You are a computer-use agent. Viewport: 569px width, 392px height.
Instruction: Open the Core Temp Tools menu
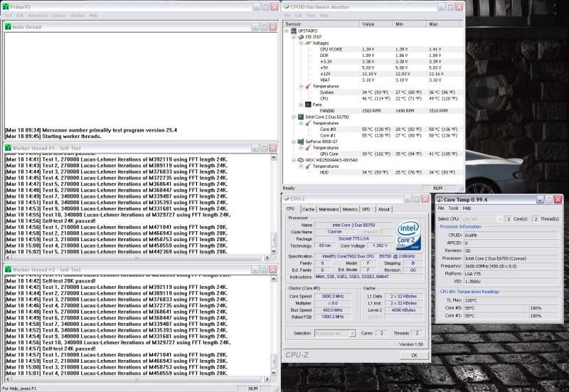point(454,208)
